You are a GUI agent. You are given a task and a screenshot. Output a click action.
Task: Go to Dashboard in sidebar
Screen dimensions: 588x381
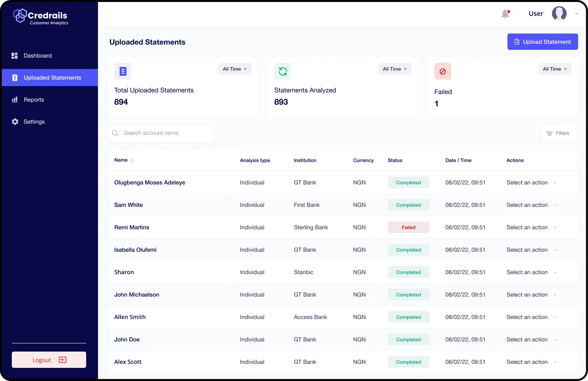coord(50,56)
